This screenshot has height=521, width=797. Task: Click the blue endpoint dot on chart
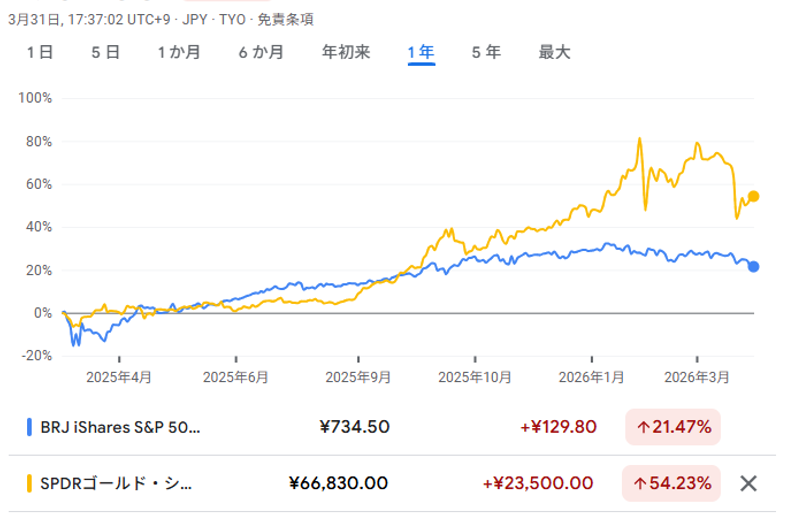click(754, 266)
